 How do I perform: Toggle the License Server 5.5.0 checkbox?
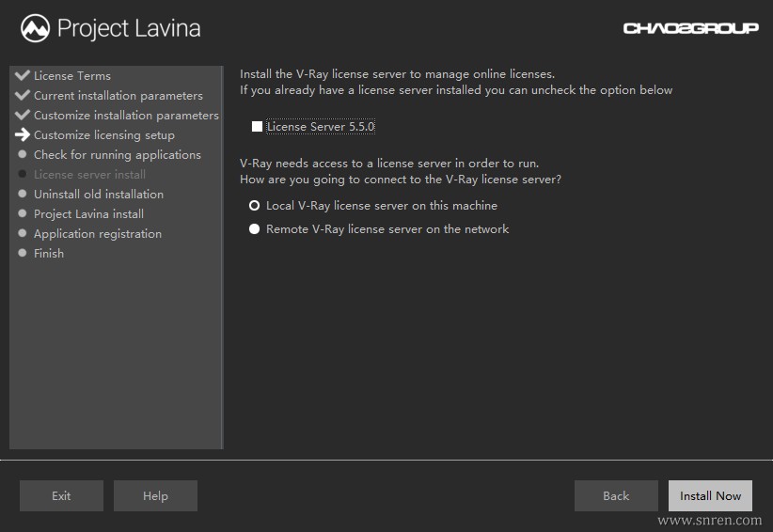(x=257, y=127)
